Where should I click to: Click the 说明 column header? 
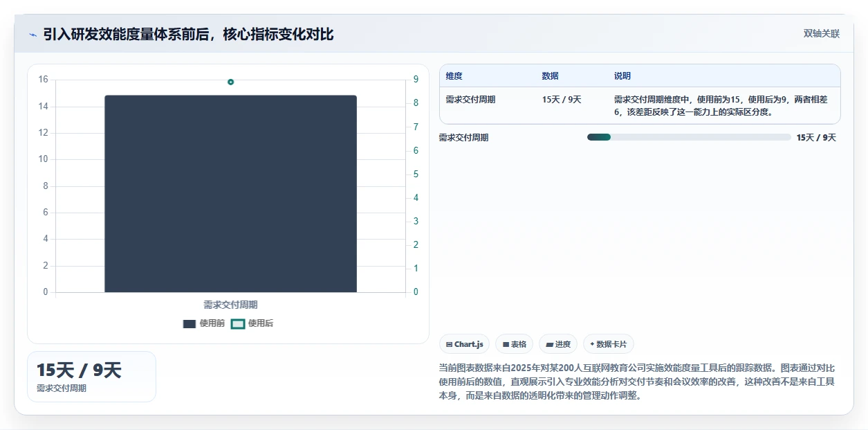tap(622, 76)
